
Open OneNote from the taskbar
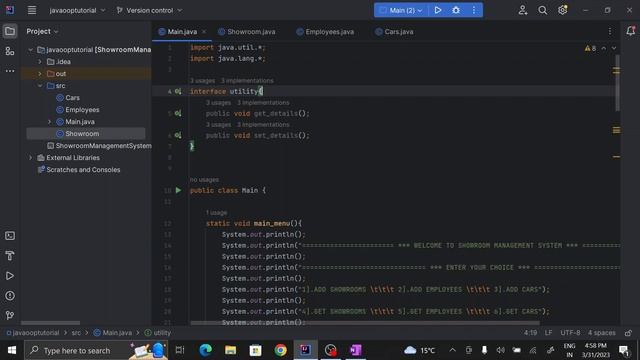click(356, 350)
